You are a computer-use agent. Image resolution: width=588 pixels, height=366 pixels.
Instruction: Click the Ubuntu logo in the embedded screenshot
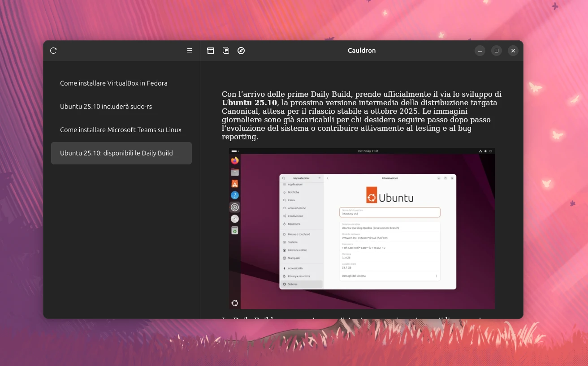point(372,195)
